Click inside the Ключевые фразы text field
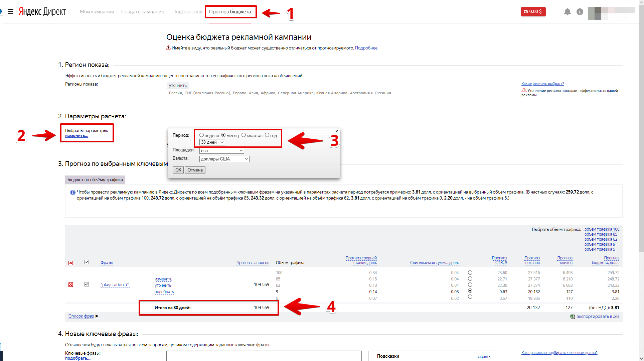This screenshot has width=644, height=361. point(264,356)
